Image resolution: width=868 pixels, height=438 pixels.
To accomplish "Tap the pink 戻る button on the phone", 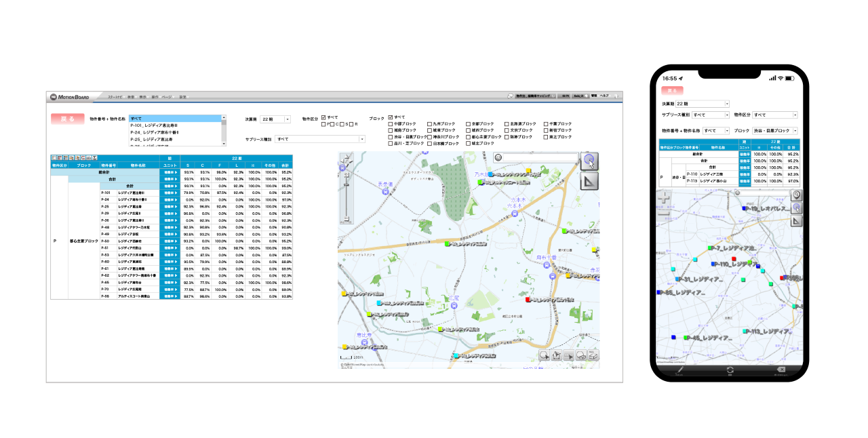I will 672,89.
